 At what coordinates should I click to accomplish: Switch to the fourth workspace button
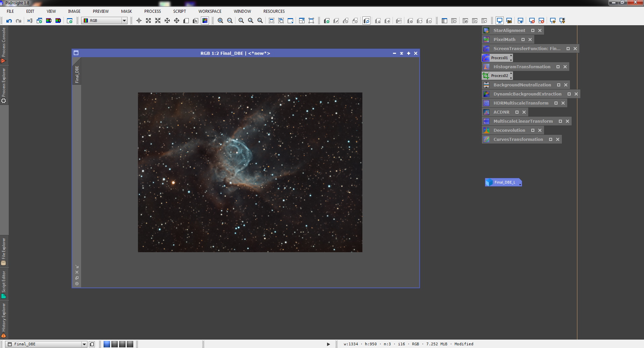[x=130, y=344]
